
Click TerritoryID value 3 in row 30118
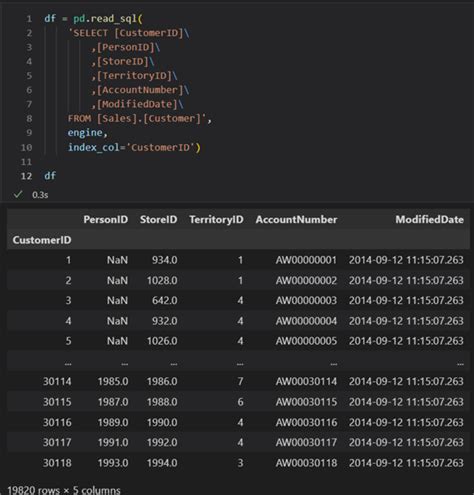click(240, 463)
